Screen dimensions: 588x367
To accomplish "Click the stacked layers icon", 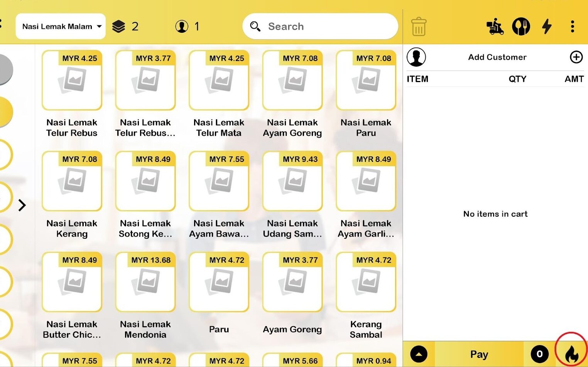I will coord(118,27).
